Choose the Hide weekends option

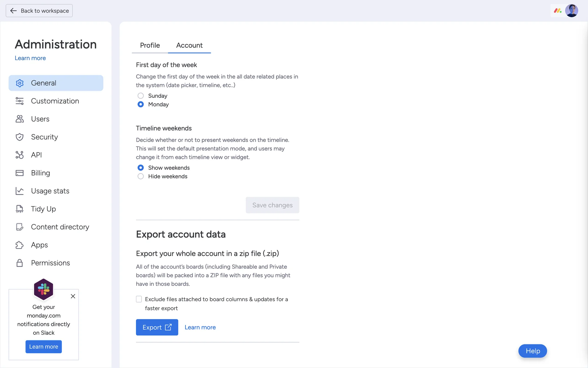(141, 176)
